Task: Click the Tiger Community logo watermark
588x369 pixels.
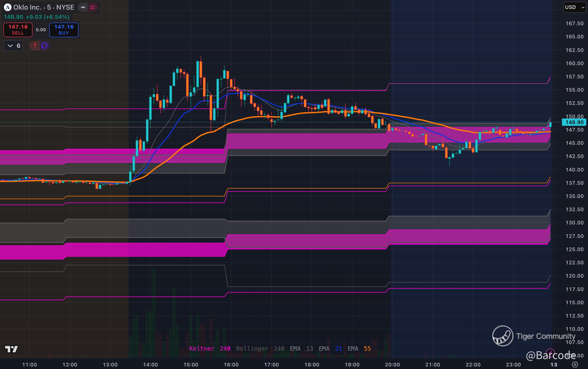Action: [x=503, y=336]
